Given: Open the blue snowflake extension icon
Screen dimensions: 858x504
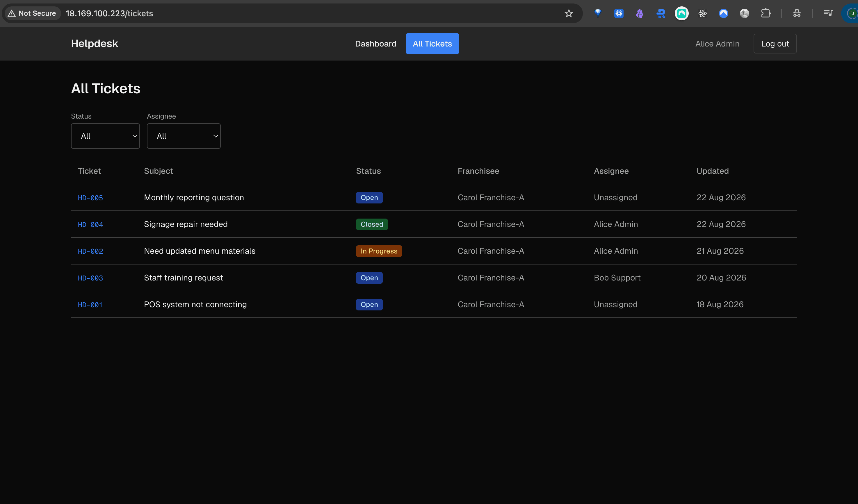Looking at the screenshot, I should (619, 13).
